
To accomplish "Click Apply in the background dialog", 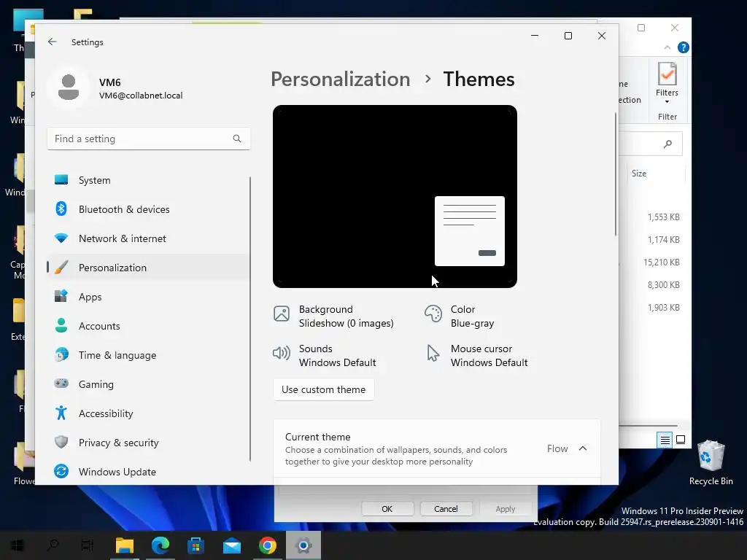I will tap(505, 508).
